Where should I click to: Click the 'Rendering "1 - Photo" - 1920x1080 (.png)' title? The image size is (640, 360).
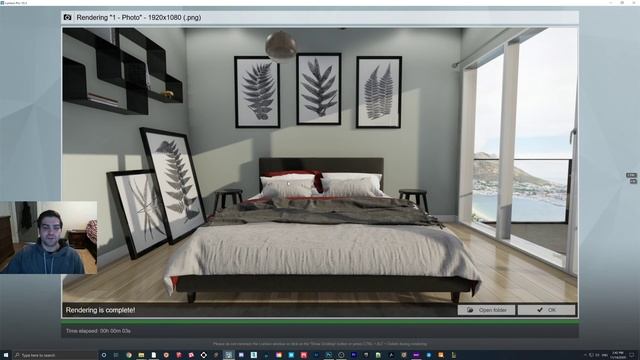tap(139, 18)
